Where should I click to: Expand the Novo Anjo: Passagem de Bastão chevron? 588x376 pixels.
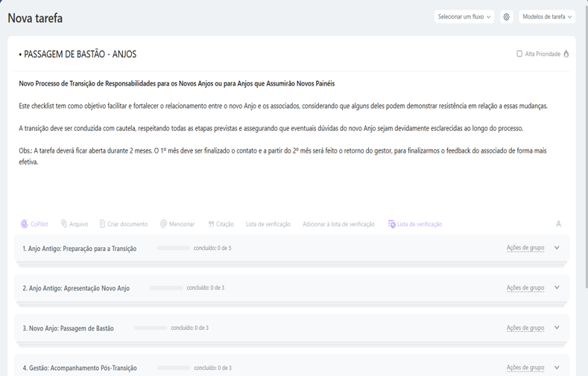(557, 328)
